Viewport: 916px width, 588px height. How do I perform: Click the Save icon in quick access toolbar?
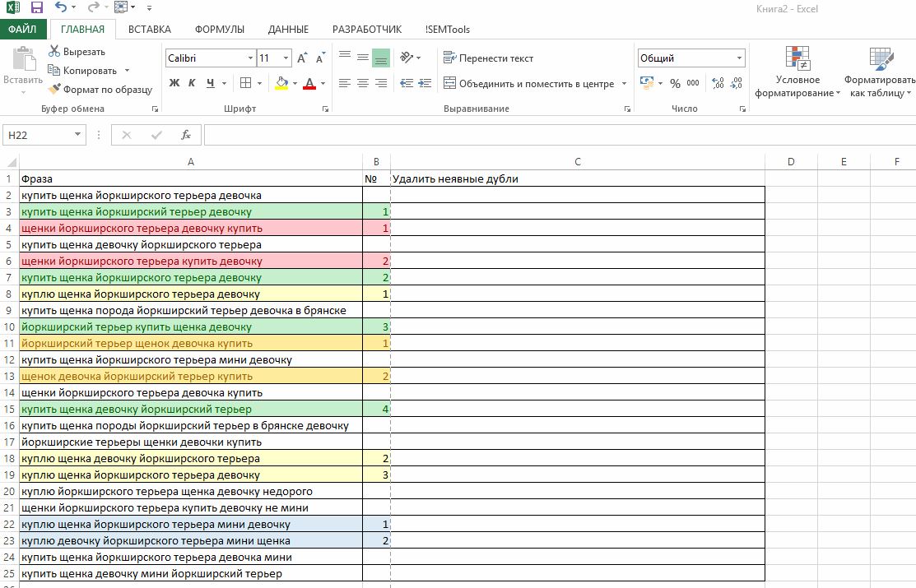[37, 7]
